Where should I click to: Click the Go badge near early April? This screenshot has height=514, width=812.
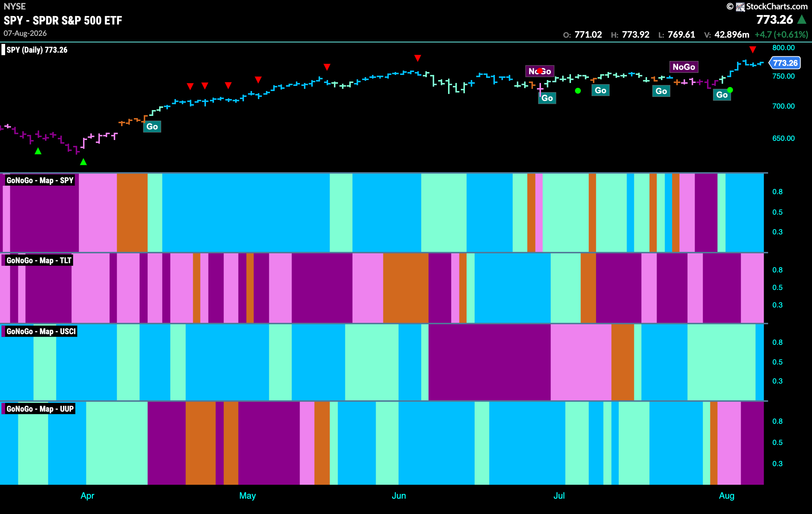[152, 126]
